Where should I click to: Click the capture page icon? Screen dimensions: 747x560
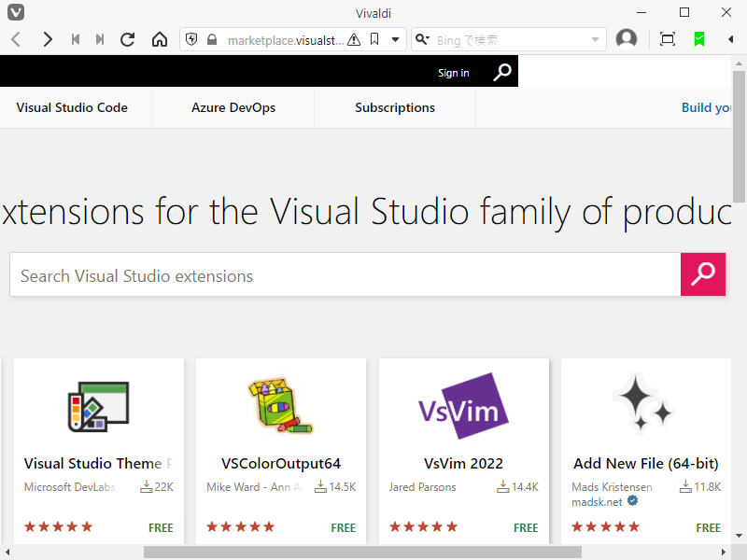(668, 39)
